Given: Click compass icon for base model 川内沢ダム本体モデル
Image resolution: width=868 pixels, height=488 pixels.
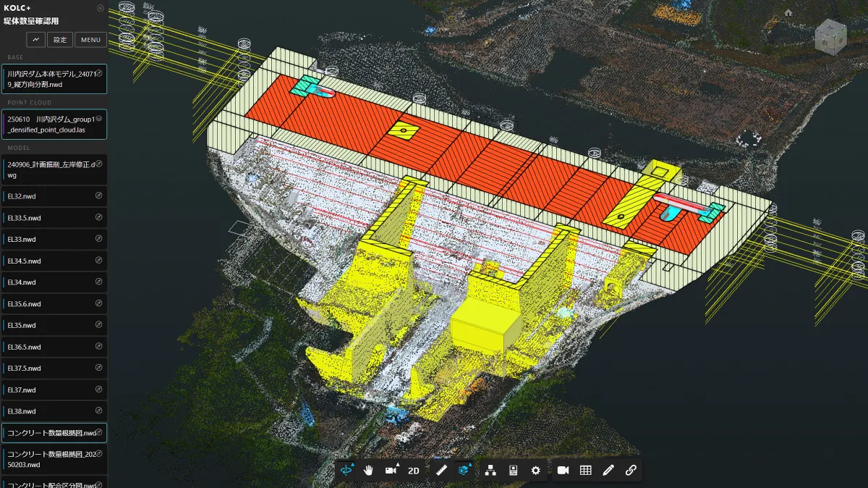Looking at the screenshot, I should [99, 73].
